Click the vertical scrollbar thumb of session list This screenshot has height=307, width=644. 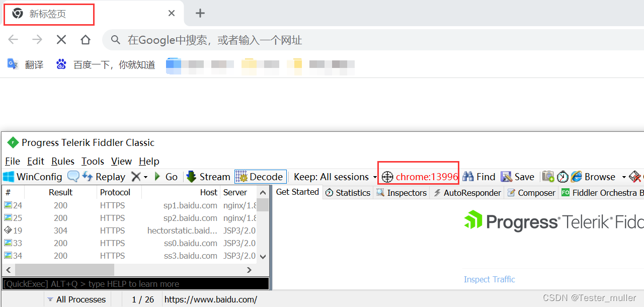coord(263,205)
